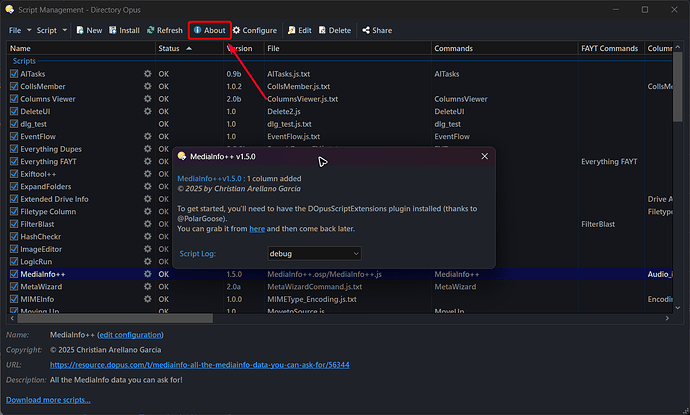Click the New script button
The height and width of the screenshot is (415, 690).
coord(89,30)
